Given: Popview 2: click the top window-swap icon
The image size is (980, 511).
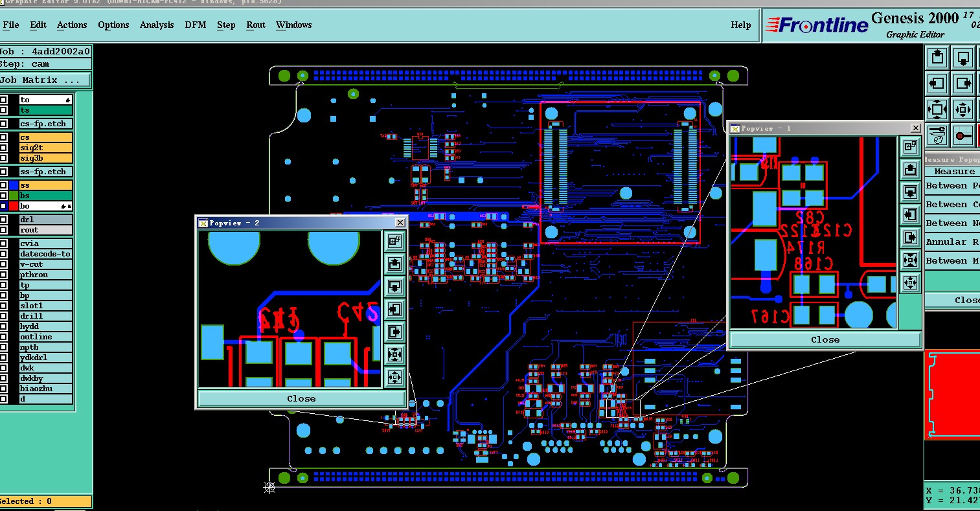Looking at the screenshot, I should (394, 242).
